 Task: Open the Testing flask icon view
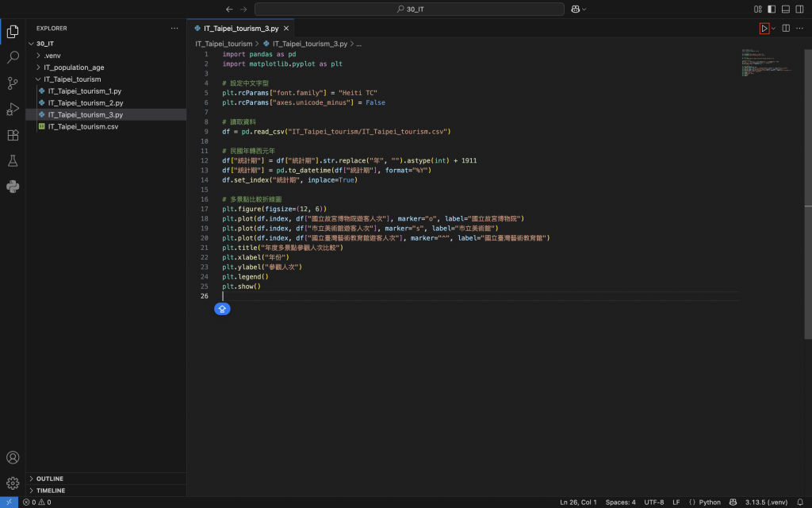pos(13,161)
